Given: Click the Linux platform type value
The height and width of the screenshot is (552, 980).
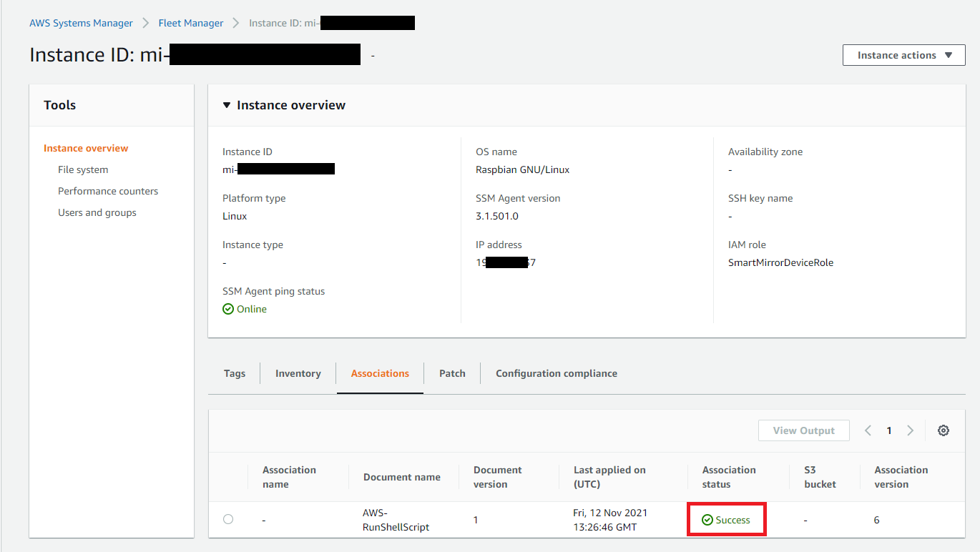Looking at the screenshot, I should point(235,216).
